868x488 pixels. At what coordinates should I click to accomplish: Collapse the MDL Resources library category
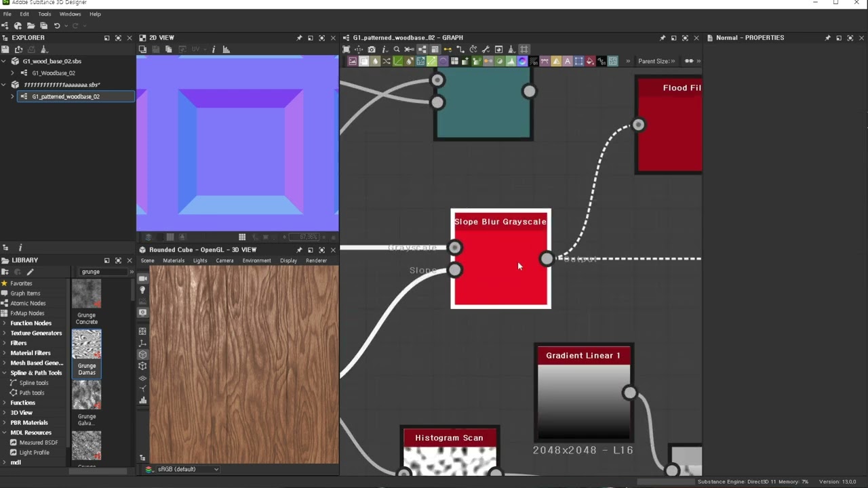pos(4,432)
